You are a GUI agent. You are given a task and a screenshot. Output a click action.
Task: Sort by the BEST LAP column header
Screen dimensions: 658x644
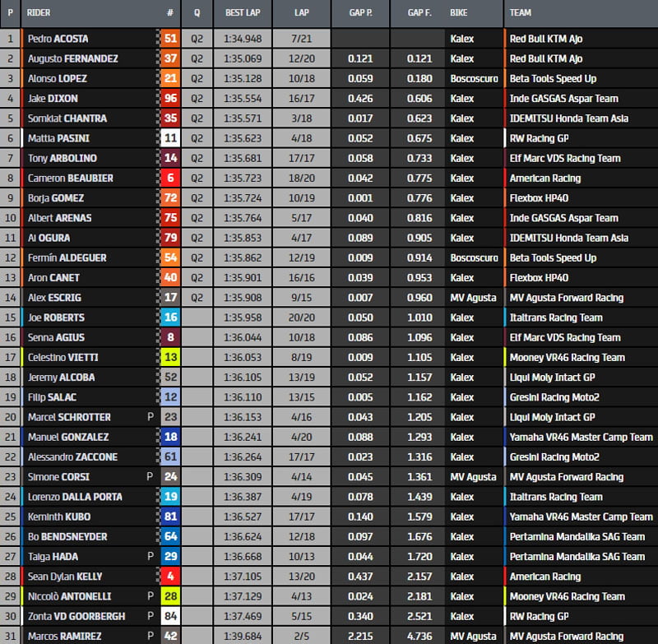click(243, 13)
